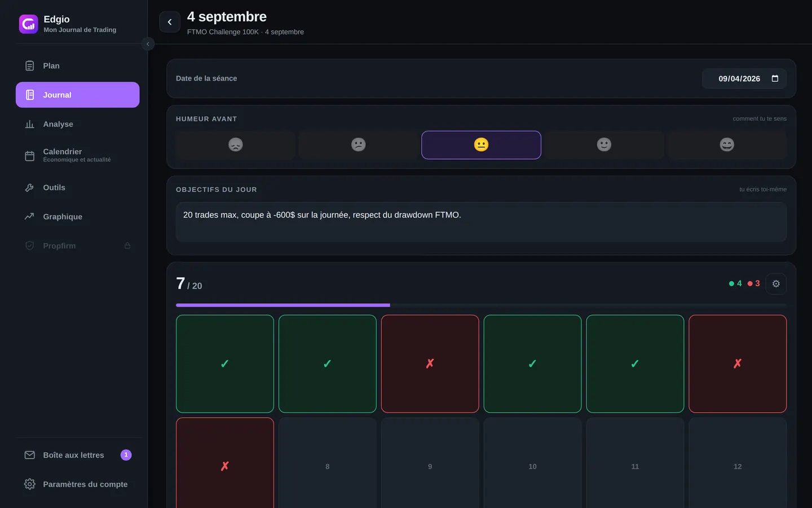Toggle the fourth trade tile with checkmark
The image size is (812, 508).
pyautogui.click(x=533, y=364)
